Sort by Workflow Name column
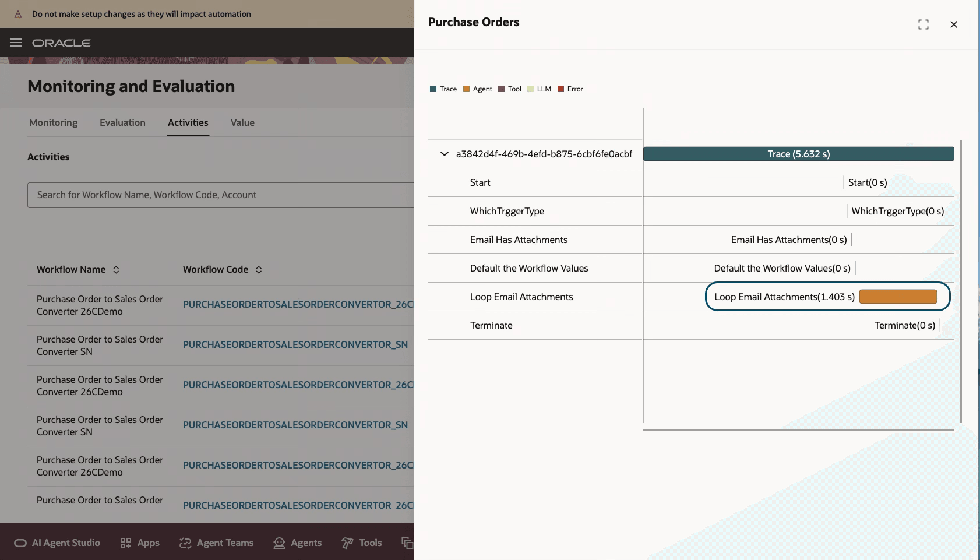 click(116, 270)
